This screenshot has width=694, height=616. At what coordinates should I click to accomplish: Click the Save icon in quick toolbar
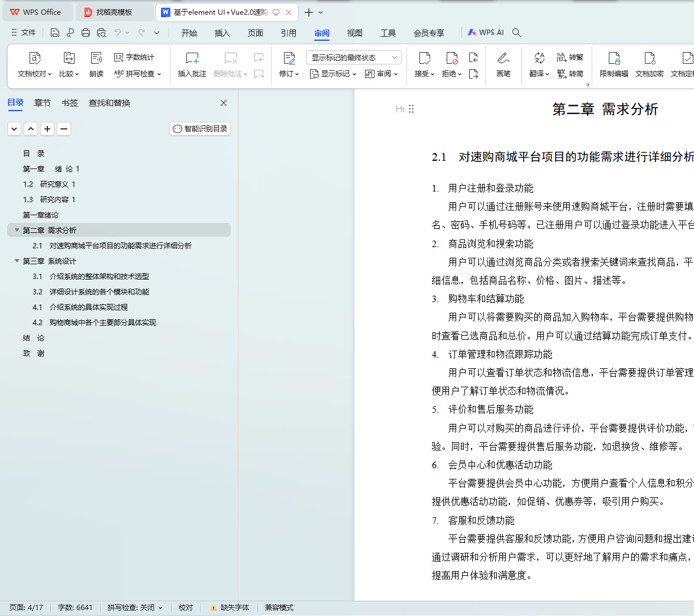pyautogui.click(x=55, y=33)
